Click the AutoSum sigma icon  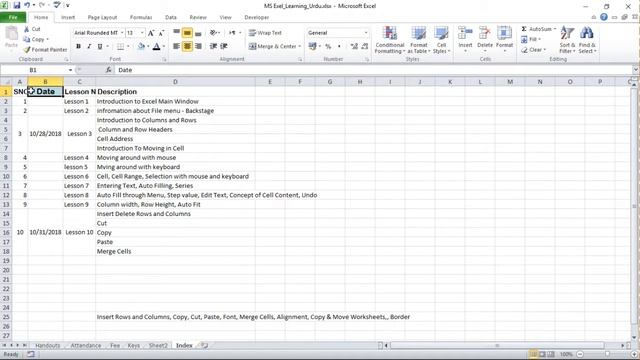coord(524,29)
